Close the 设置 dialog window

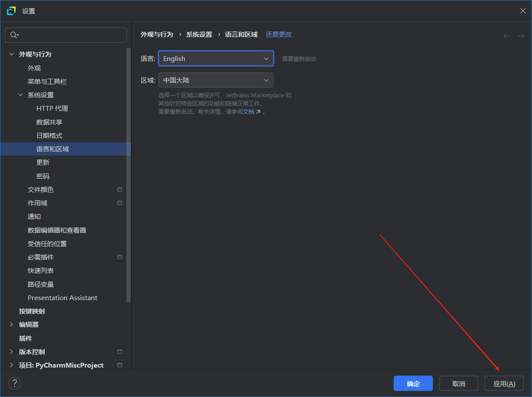click(x=522, y=11)
